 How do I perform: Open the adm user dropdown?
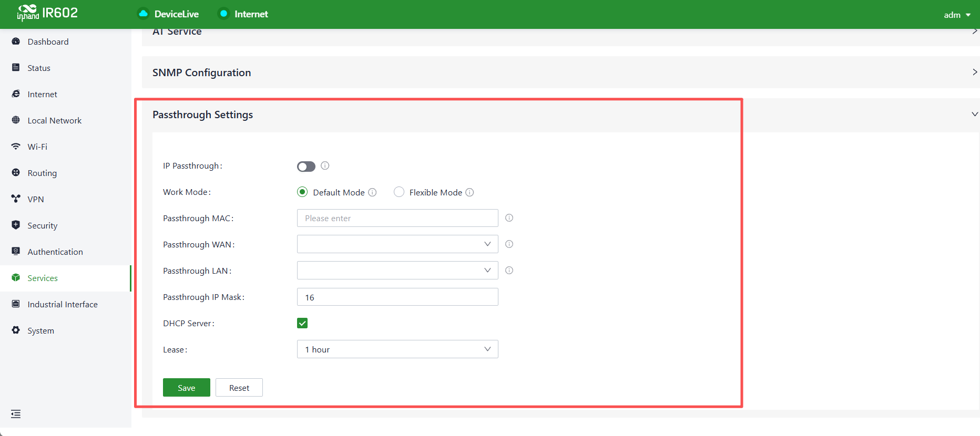coord(957,15)
